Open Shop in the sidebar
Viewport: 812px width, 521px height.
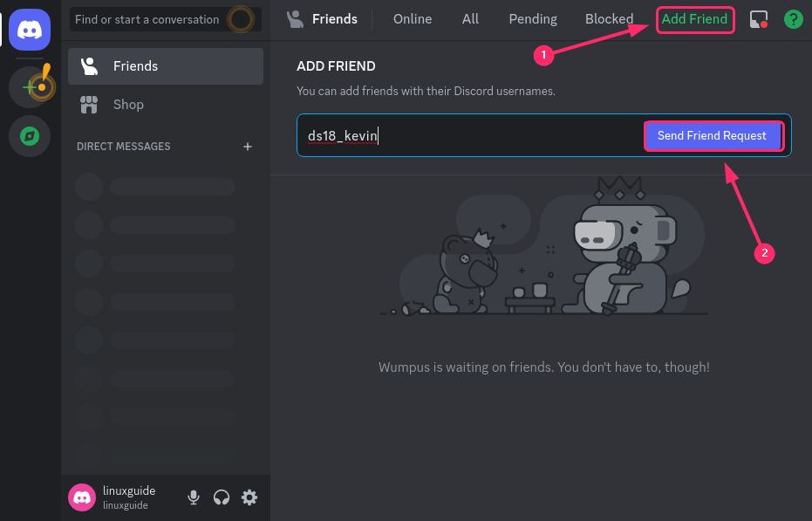pyautogui.click(x=128, y=105)
